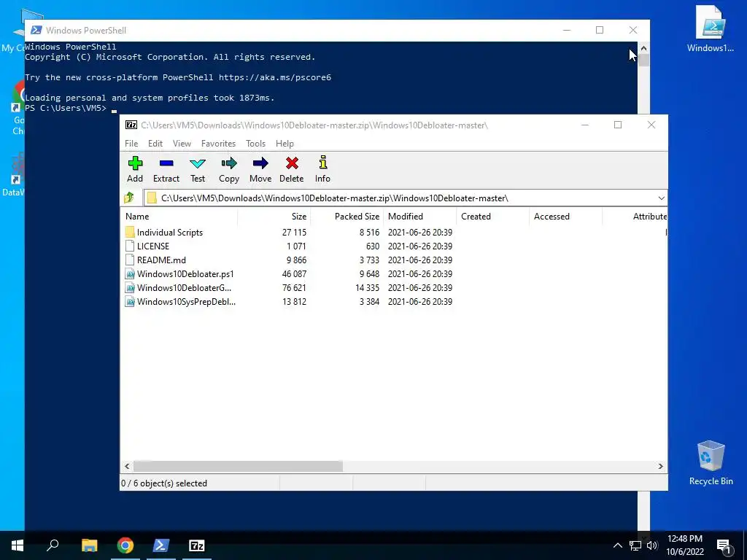The image size is (747, 560).
Task: Click the PS C:\Users\VM5> prompt line
Action: point(66,108)
